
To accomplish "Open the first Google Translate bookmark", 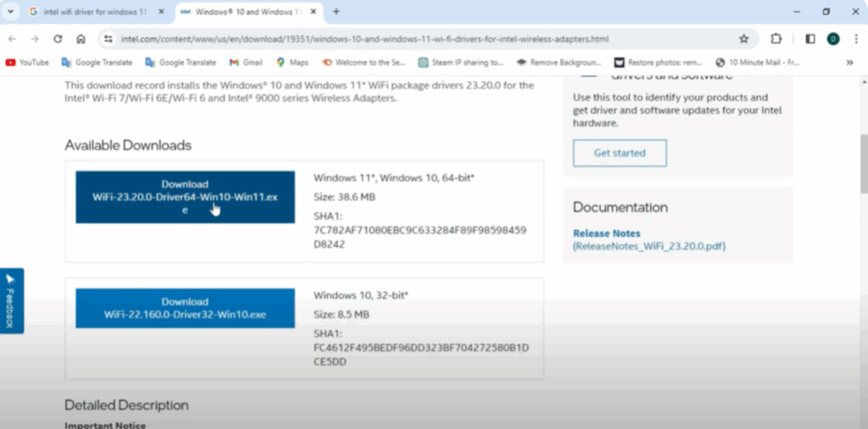I will [x=97, y=63].
